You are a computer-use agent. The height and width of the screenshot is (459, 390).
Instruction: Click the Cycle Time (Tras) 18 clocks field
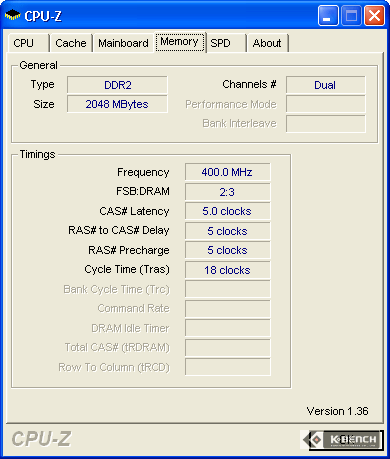[228, 270]
